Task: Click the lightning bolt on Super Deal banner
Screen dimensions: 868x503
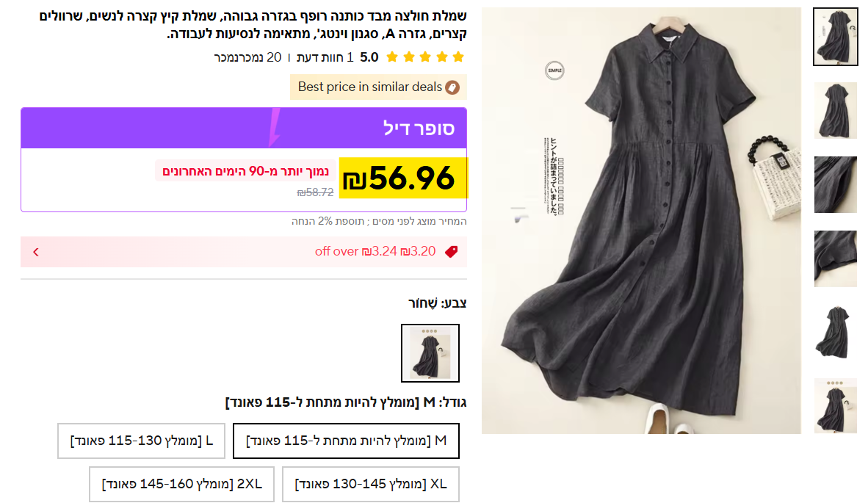Action: 274,127
